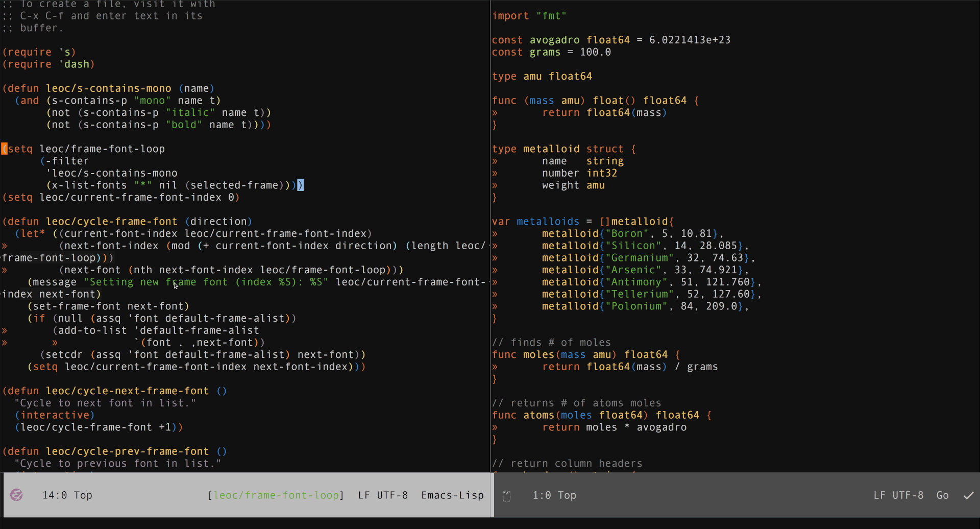Click the "Polonium" metalloid entry

coord(646,306)
